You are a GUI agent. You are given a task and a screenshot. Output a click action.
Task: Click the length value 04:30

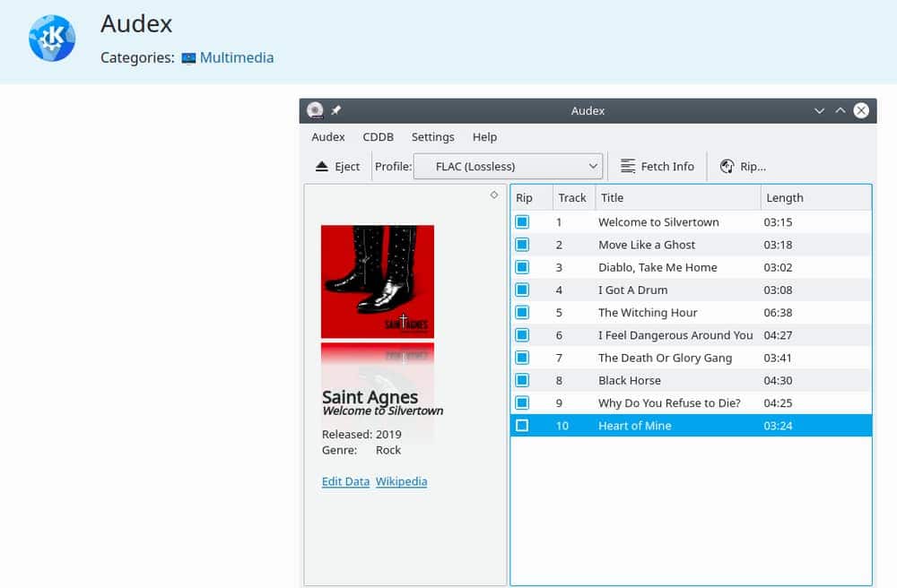click(778, 381)
